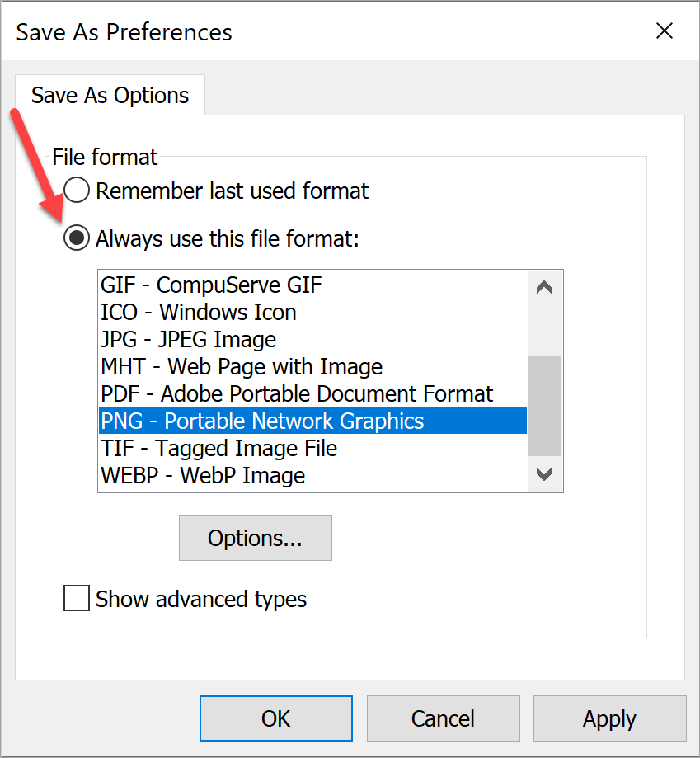Choose TIF - Tagged Image File
This screenshot has width=700, height=758.
(x=219, y=448)
